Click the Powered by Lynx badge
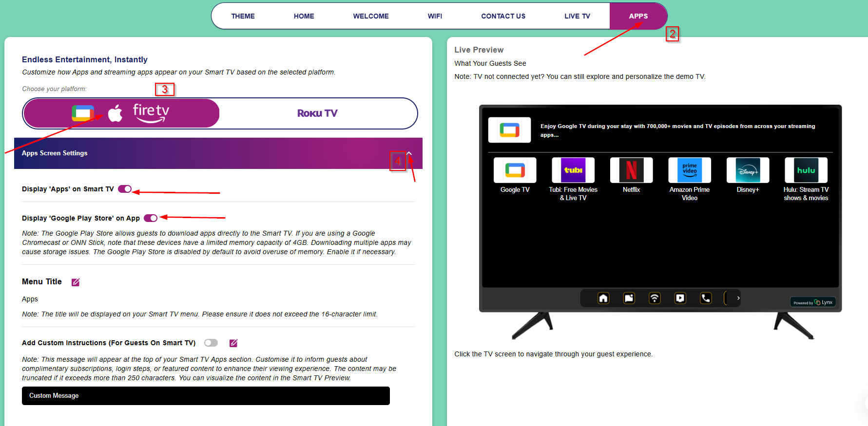868x426 pixels. pyautogui.click(x=813, y=302)
